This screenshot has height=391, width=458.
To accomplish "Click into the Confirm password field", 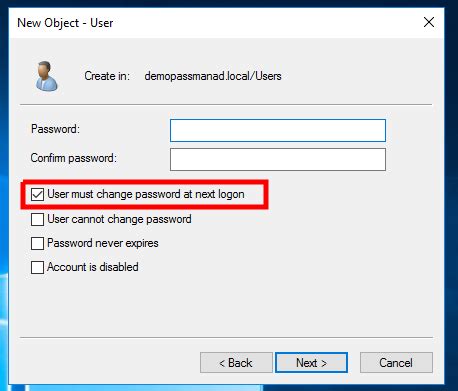I will (278, 160).
